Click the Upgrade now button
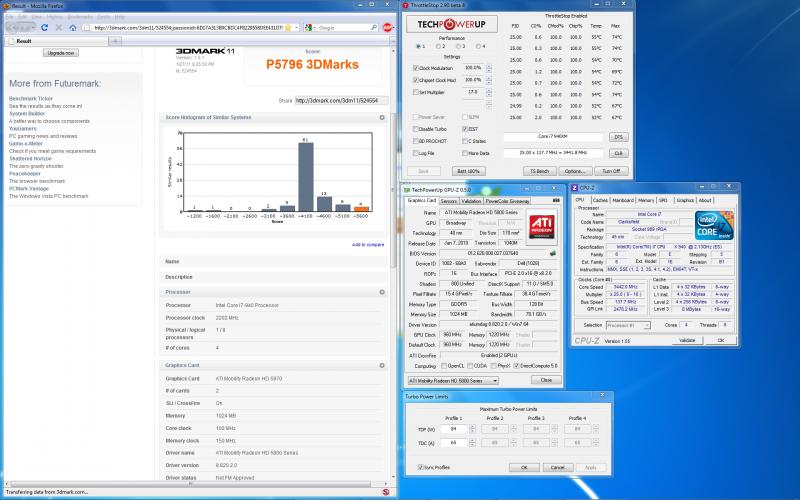 (61, 53)
